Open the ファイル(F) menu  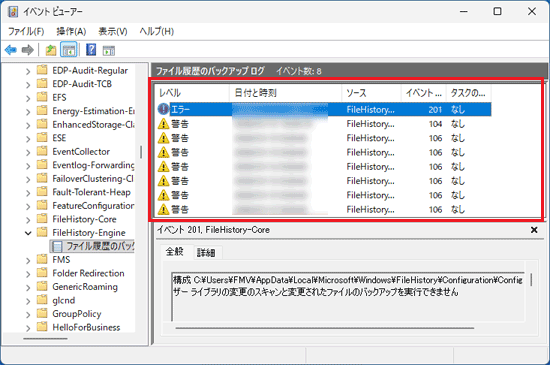coord(26,32)
